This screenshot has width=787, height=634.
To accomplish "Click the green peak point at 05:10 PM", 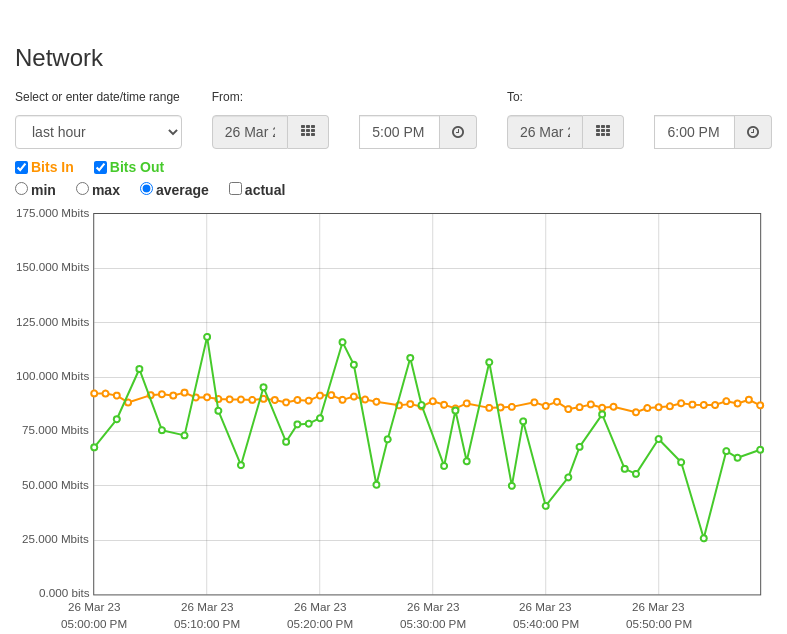I will tap(207, 337).
